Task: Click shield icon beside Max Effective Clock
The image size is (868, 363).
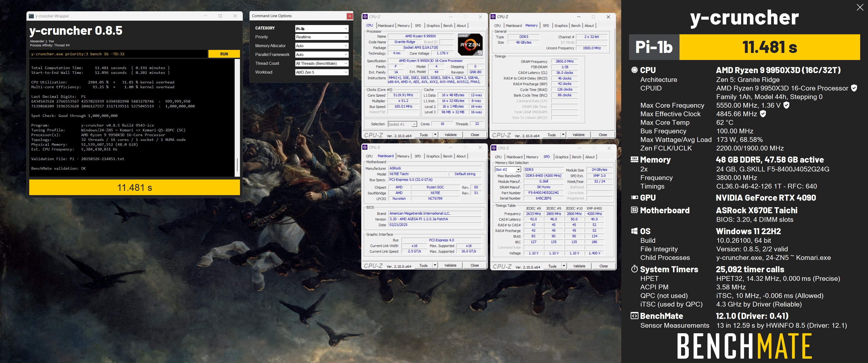Action: pyautogui.click(x=763, y=114)
